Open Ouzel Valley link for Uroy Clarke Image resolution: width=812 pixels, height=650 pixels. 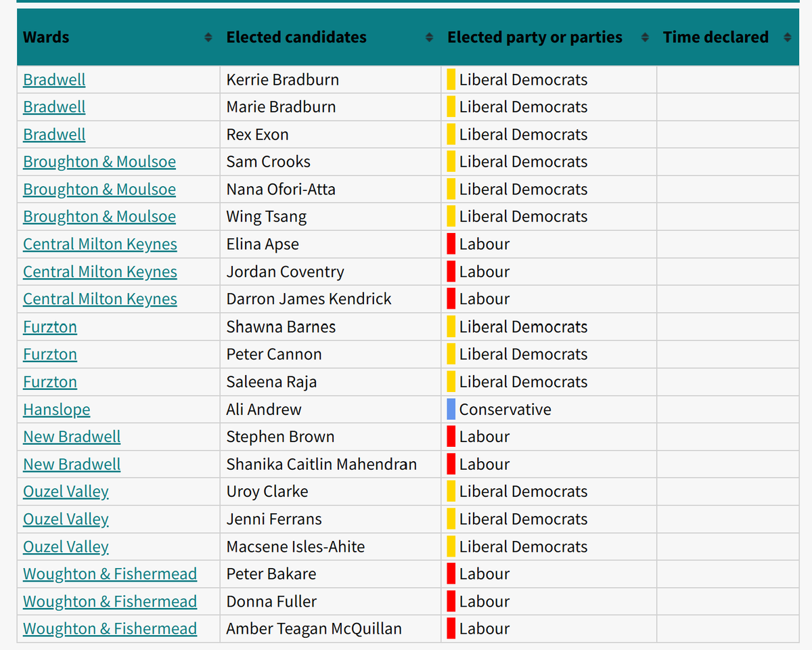(x=66, y=492)
